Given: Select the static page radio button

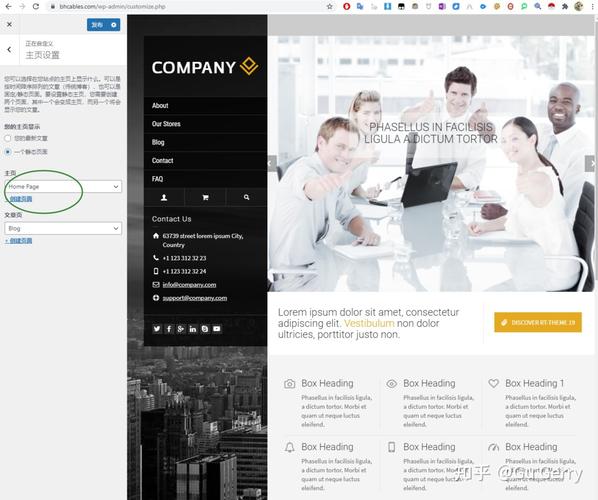Looking at the screenshot, I should click(x=8, y=152).
